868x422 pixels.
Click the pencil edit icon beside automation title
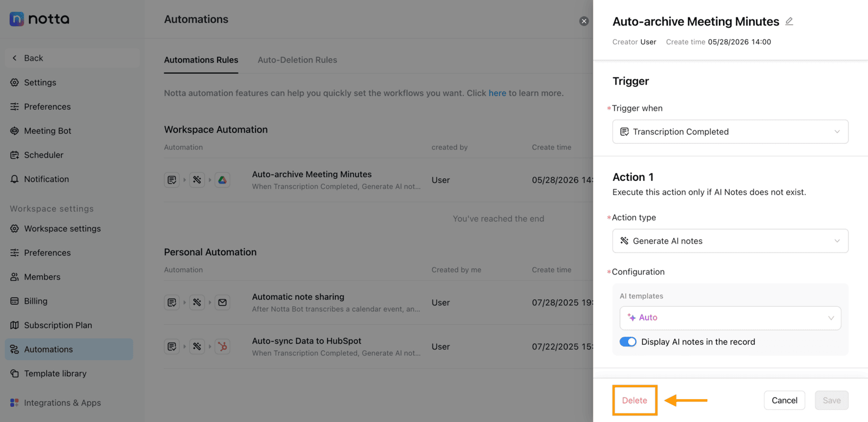tap(789, 21)
